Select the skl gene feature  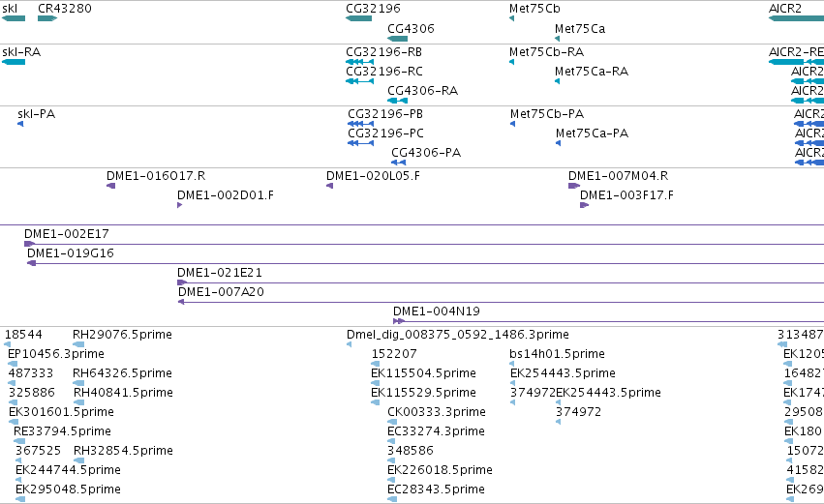click(x=14, y=18)
